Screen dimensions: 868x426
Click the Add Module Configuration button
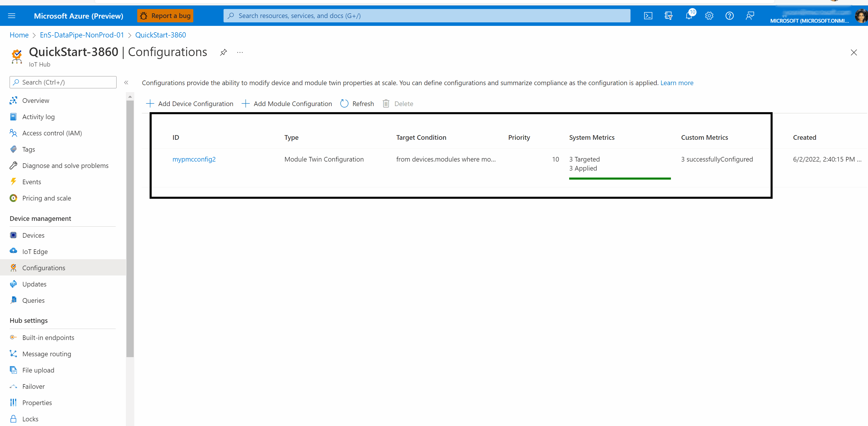(287, 103)
